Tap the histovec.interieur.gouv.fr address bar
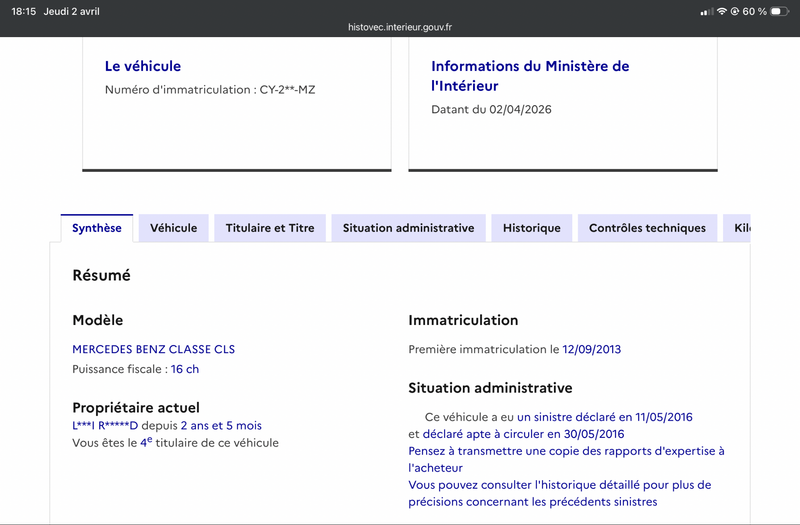Viewport: 800px width, 525px height. [400, 28]
